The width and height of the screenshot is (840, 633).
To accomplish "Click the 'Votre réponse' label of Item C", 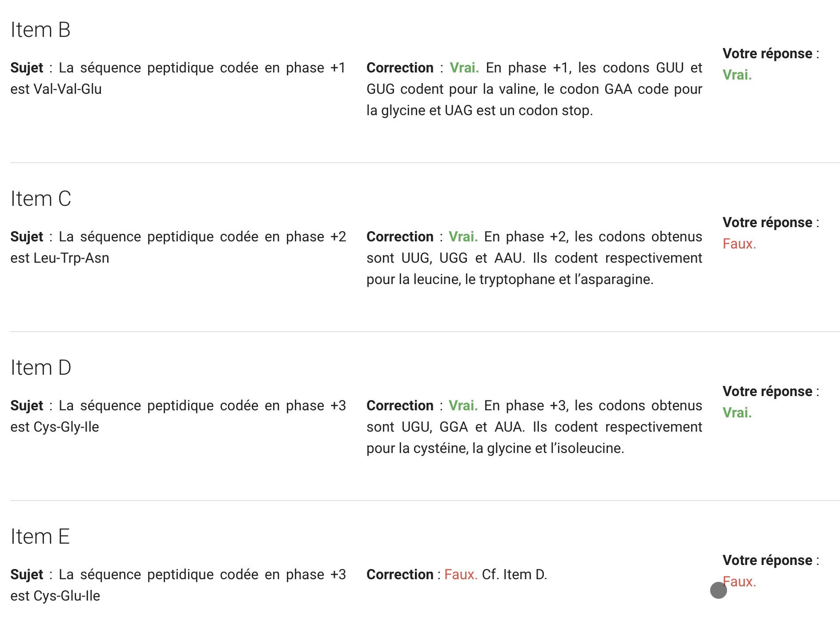I will [767, 222].
